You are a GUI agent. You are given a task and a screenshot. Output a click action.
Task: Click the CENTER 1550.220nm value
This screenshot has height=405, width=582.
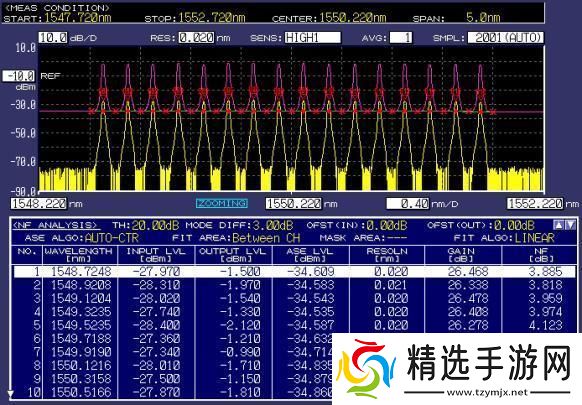[x=353, y=17]
